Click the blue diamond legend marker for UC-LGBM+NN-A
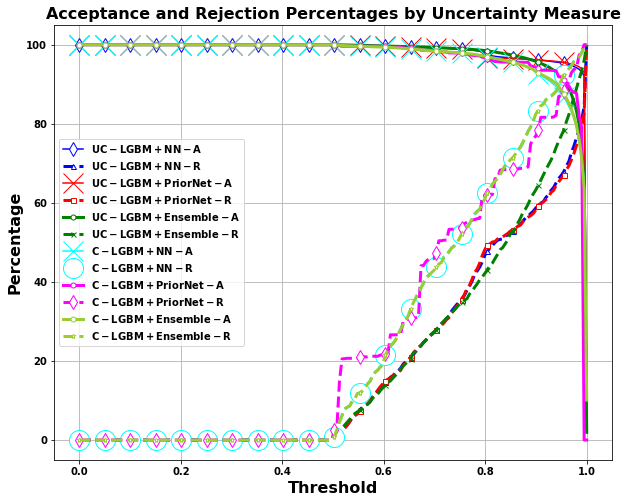This screenshot has width=627, height=503. coord(74,149)
